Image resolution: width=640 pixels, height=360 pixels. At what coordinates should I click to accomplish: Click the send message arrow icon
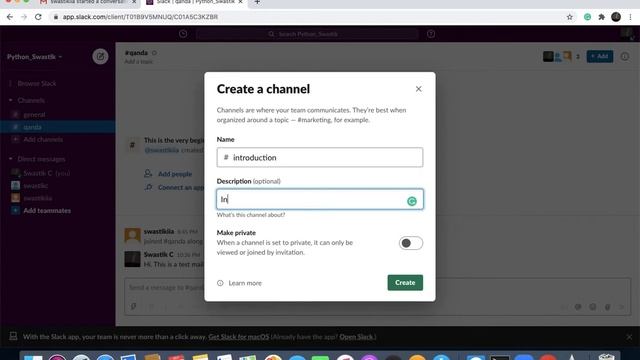[622, 307]
